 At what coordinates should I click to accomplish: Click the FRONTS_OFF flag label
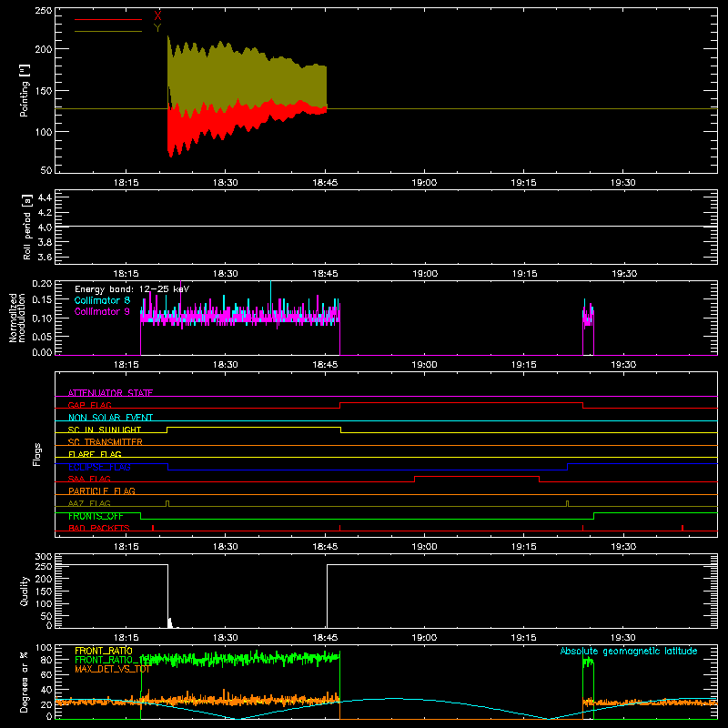pyautogui.click(x=96, y=516)
